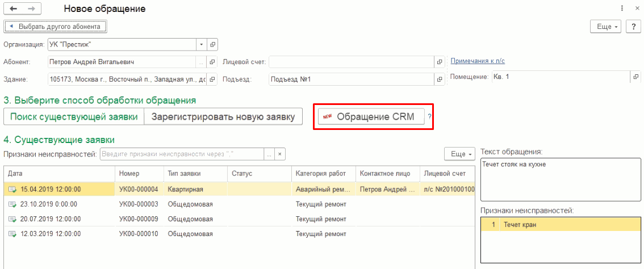The height and width of the screenshot is (269, 644).
Task: Switch to Поиск существующей заявки
Action: point(74,117)
